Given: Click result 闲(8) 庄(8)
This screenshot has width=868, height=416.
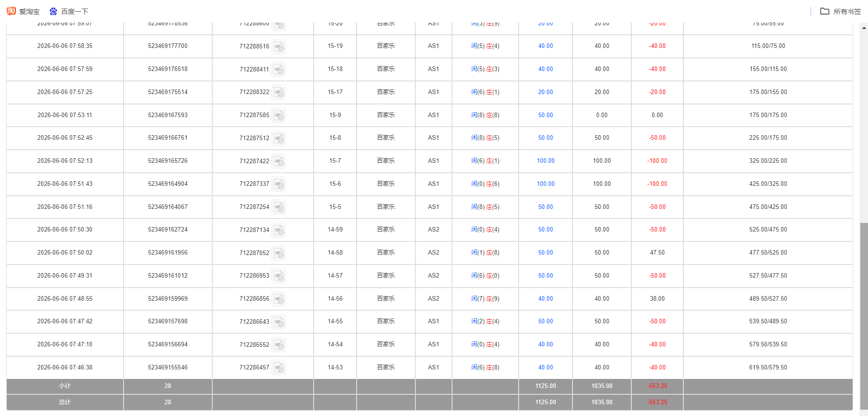Looking at the screenshot, I should pyautogui.click(x=485, y=115).
